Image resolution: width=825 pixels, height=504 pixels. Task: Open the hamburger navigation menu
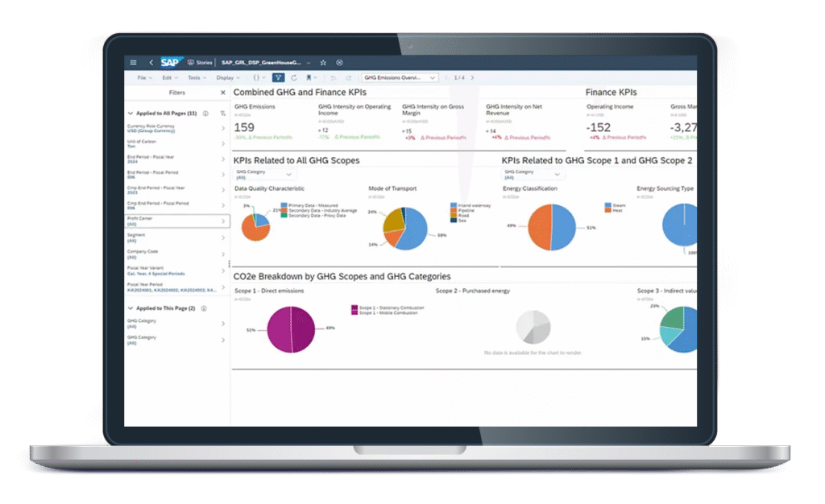(x=134, y=62)
